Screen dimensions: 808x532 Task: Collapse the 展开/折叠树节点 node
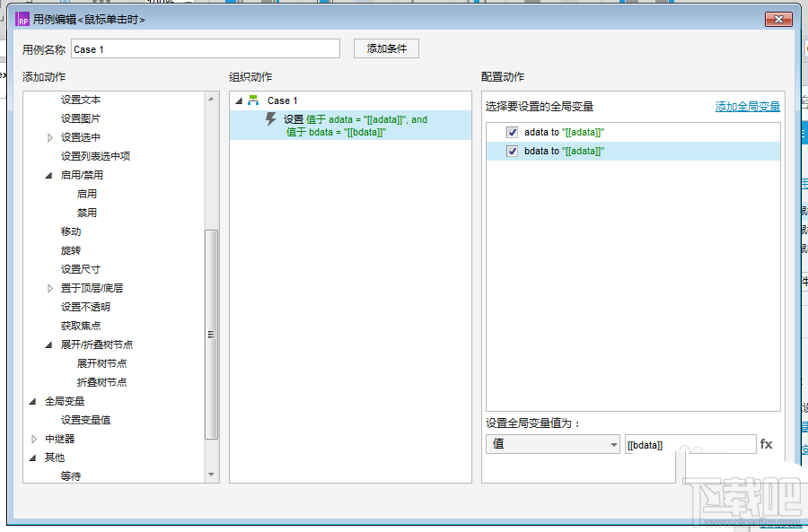tap(49, 344)
